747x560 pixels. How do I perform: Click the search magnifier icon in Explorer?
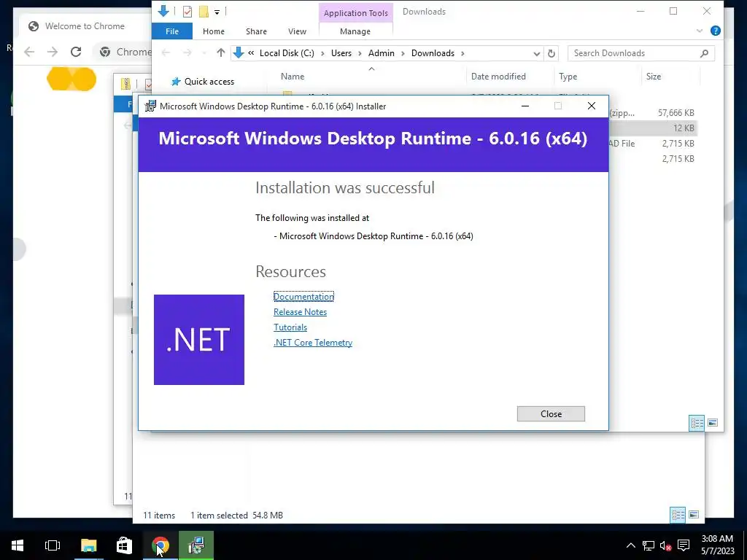[704, 53]
